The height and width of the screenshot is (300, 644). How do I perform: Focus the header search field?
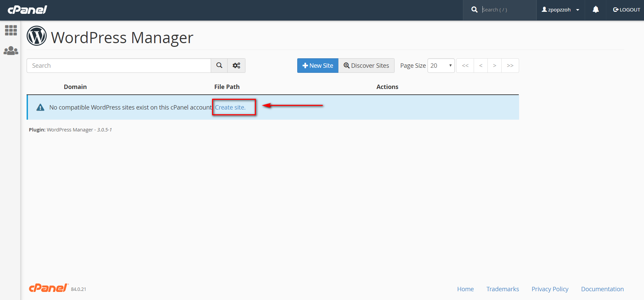click(507, 10)
